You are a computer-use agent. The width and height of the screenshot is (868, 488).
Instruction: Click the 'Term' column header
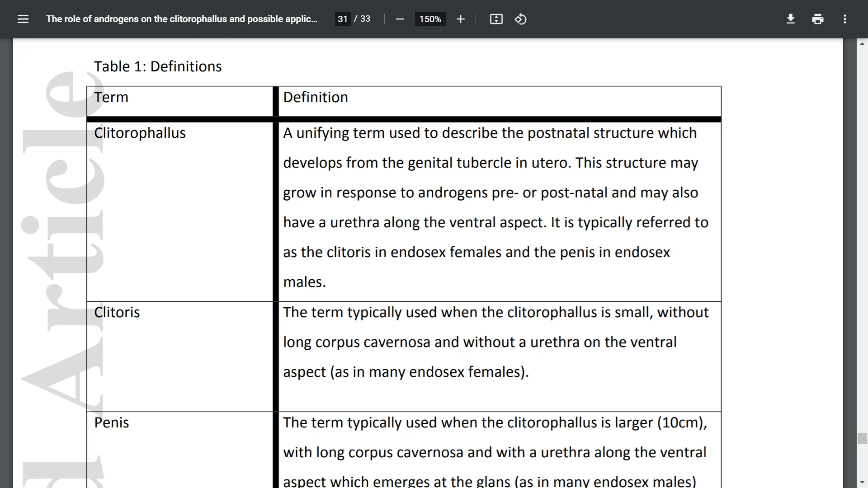(111, 97)
